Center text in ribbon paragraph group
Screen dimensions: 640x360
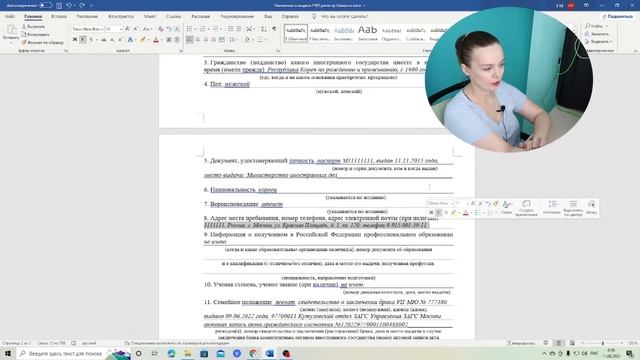coord(198,40)
